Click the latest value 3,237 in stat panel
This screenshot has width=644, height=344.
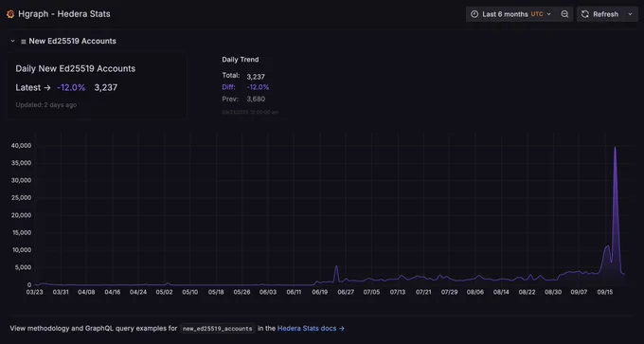[106, 87]
